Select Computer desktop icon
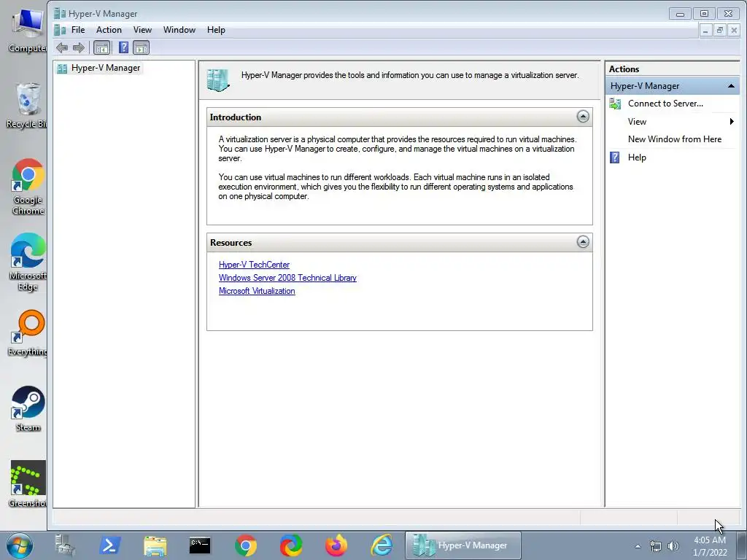The height and width of the screenshot is (560, 747). click(28, 31)
